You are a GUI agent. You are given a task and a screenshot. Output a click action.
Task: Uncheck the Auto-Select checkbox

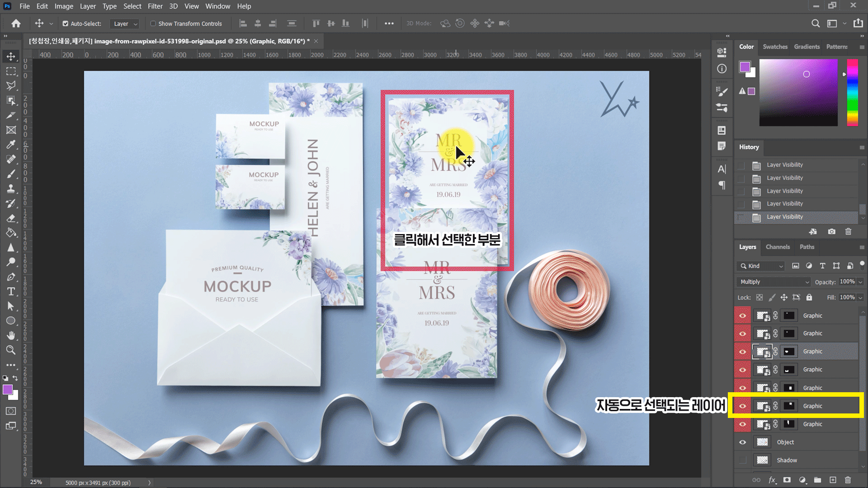(66, 23)
